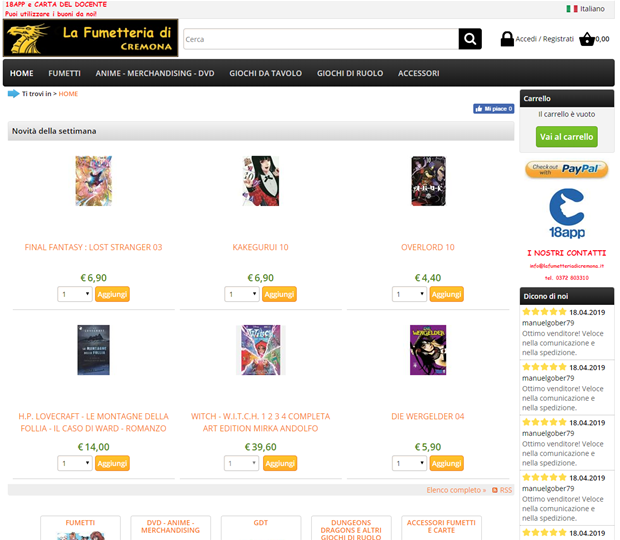Click the green Vai al carrello button
The height and width of the screenshot is (540, 620).
coord(567,137)
